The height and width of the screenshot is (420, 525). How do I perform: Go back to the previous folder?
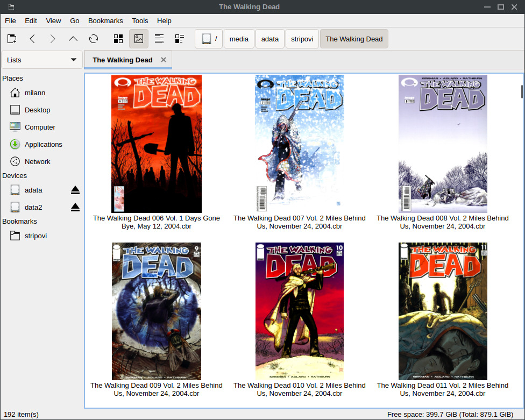coord(32,39)
